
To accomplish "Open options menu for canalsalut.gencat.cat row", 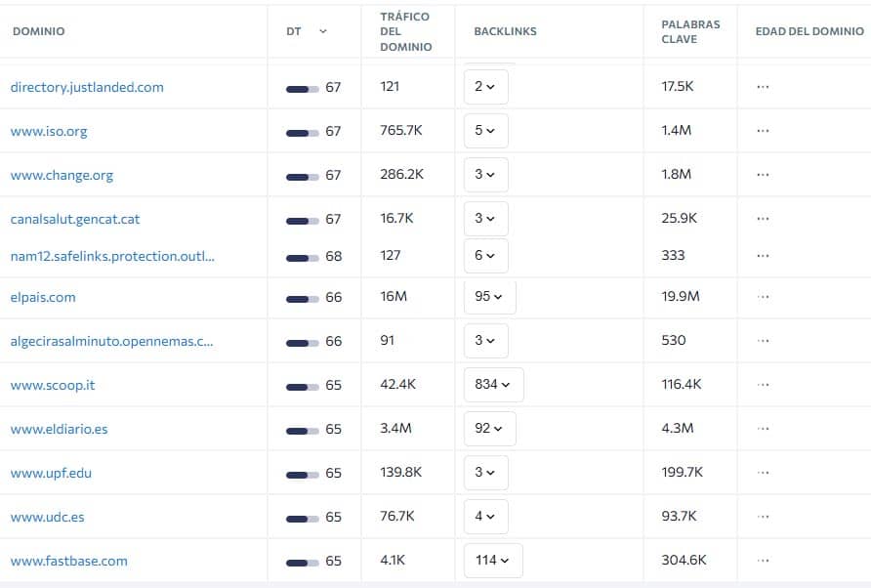I will click(x=763, y=218).
